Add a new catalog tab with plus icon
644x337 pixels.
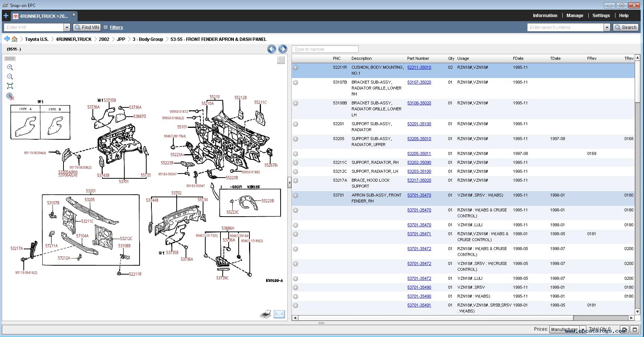coord(6,16)
